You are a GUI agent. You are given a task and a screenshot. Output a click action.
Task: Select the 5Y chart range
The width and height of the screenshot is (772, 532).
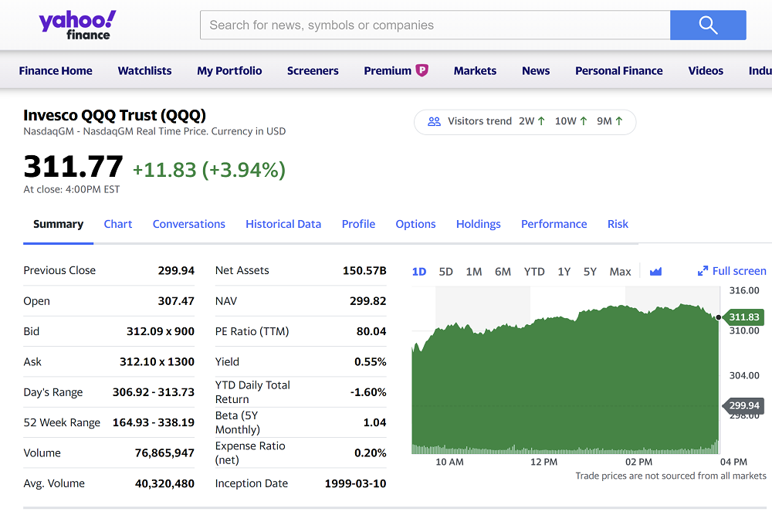pos(590,272)
